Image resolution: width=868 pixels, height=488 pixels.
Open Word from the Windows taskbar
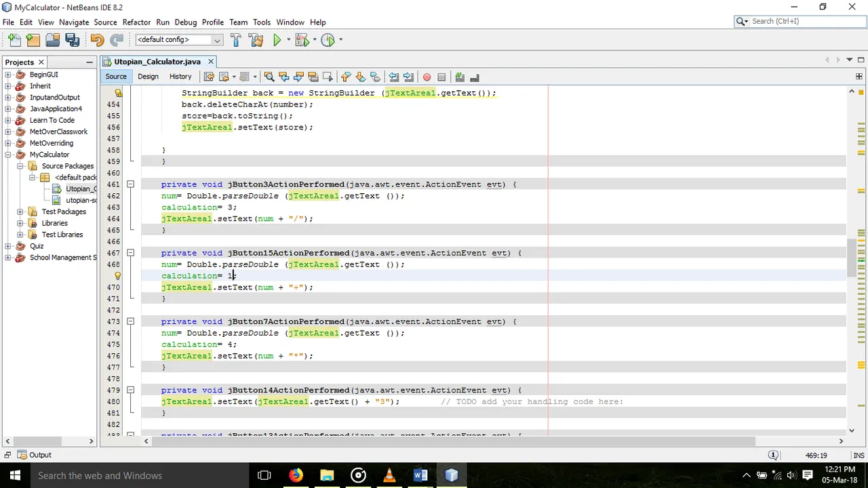420,475
